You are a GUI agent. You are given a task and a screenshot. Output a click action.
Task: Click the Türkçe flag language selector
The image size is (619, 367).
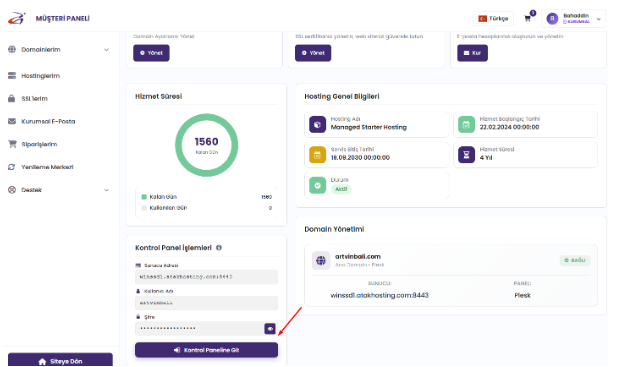tap(493, 19)
